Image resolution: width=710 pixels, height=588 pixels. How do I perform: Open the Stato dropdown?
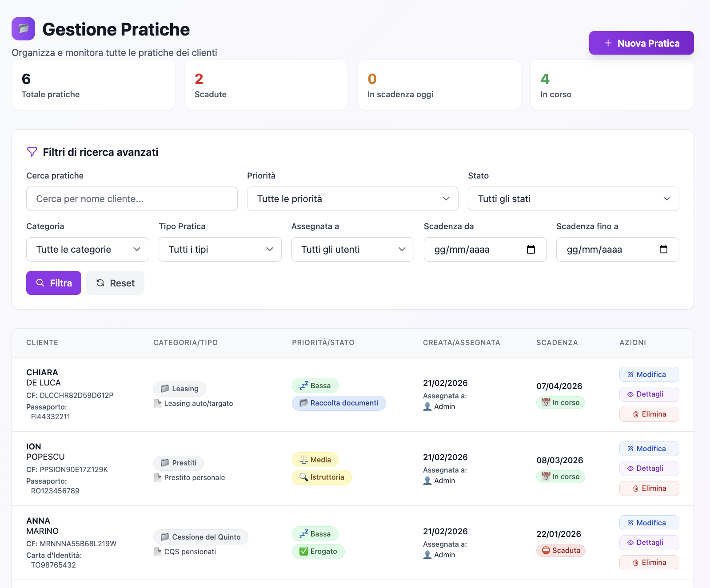[573, 199]
